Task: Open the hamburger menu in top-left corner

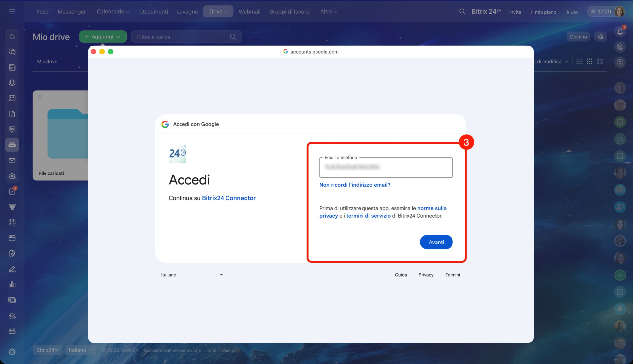Action: [x=12, y=11]
